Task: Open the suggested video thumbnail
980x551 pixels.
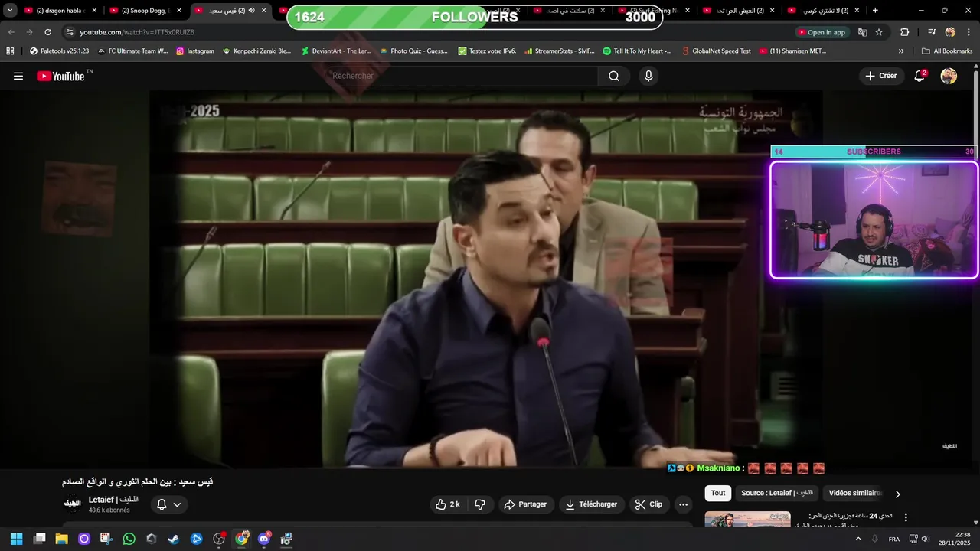Action: (747, 519)
